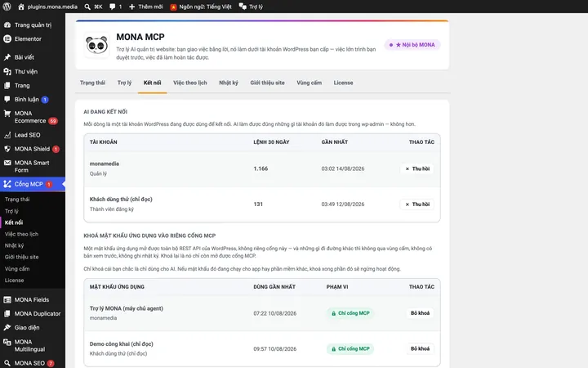
Task: Unlock Demo công khai (chỉ đọc) password
Action: point(420,348)
